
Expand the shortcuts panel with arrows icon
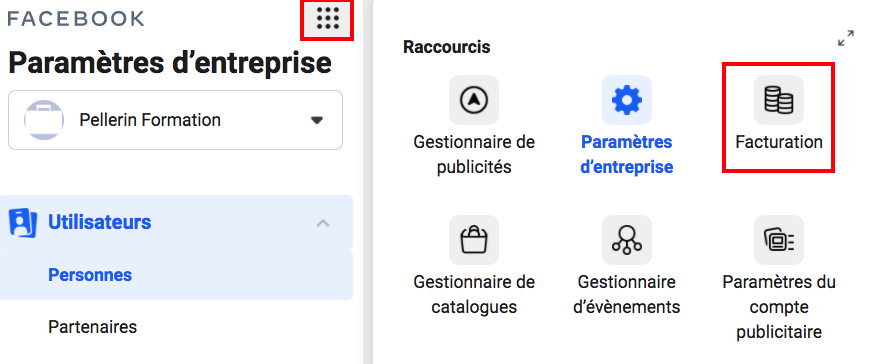click(846, 38)
